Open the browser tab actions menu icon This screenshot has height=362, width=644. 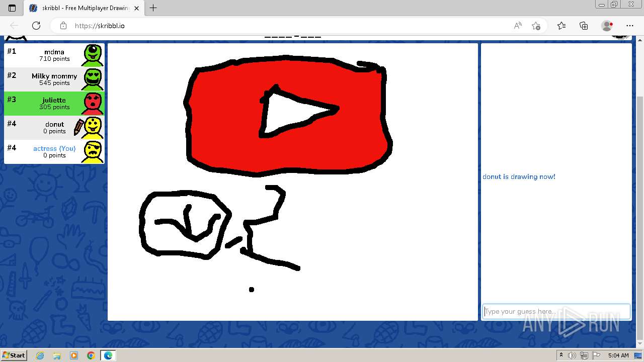point(12,8)
